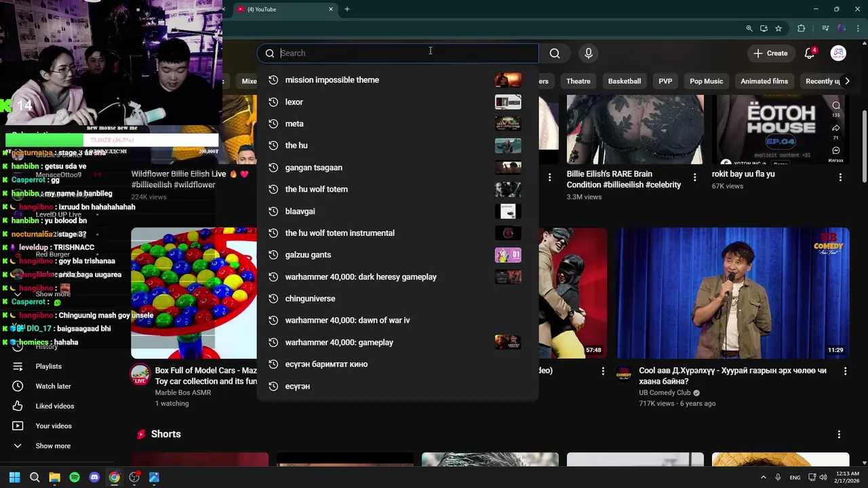Choose suggestion 'warhammer 40,000: dark heresy gameplay'
Image resolution: width=868 pixels, height=488 pixels.
coord(397,277)
